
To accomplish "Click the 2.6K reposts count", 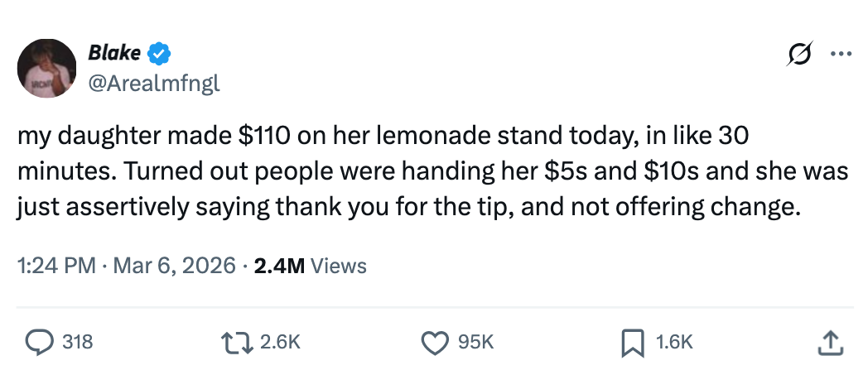I will 280,340.
